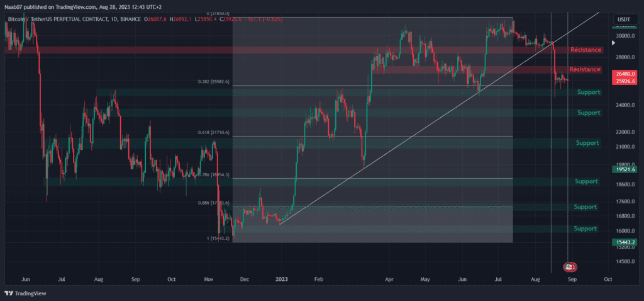This screenshot has width=644, height=301.
Task: Click the Support label beside the 21000.0 level
Action: click(x=587, y=143)
